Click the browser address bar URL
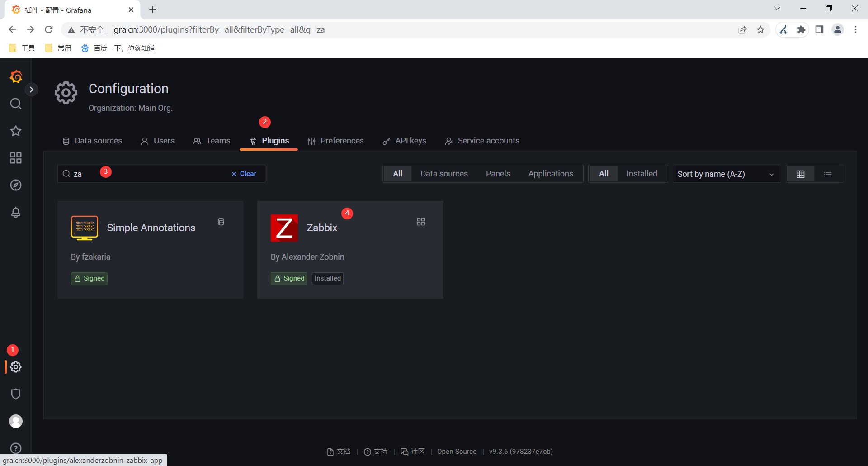The image size is (868, 466). tap(219, 29)
